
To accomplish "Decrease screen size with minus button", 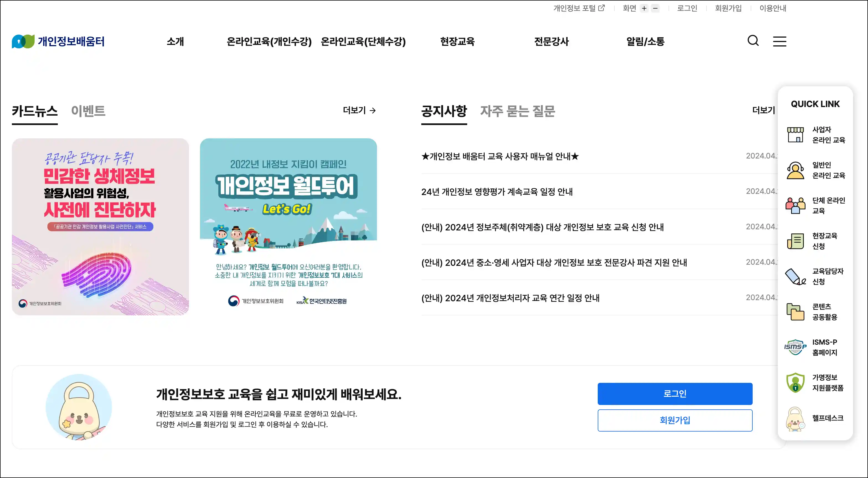I will [655, 8].
